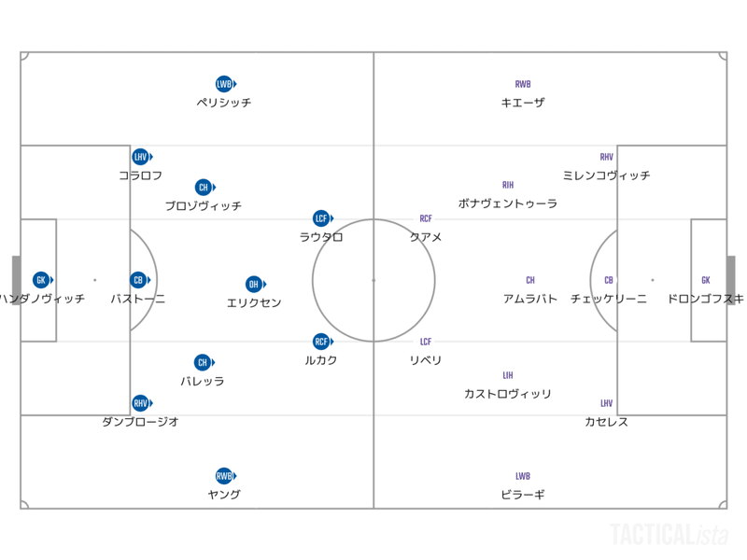Select the purple RWB label above キエーザ

point(523,84)
